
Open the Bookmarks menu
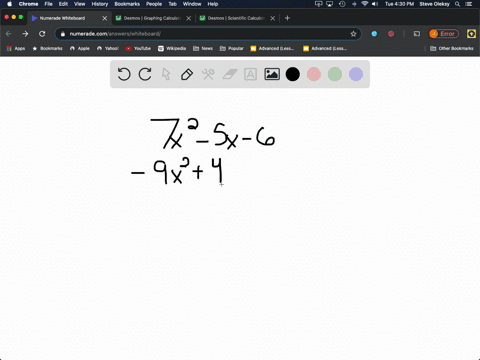pos(127,4)
